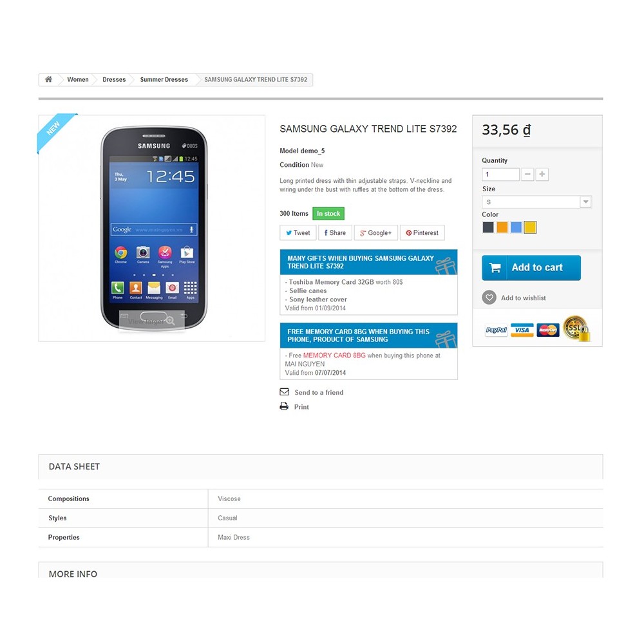Image resolution: width=644 pixels, height=644 pixels.
Task: Click the Print printer icon
Action: (x=284, y=406)
